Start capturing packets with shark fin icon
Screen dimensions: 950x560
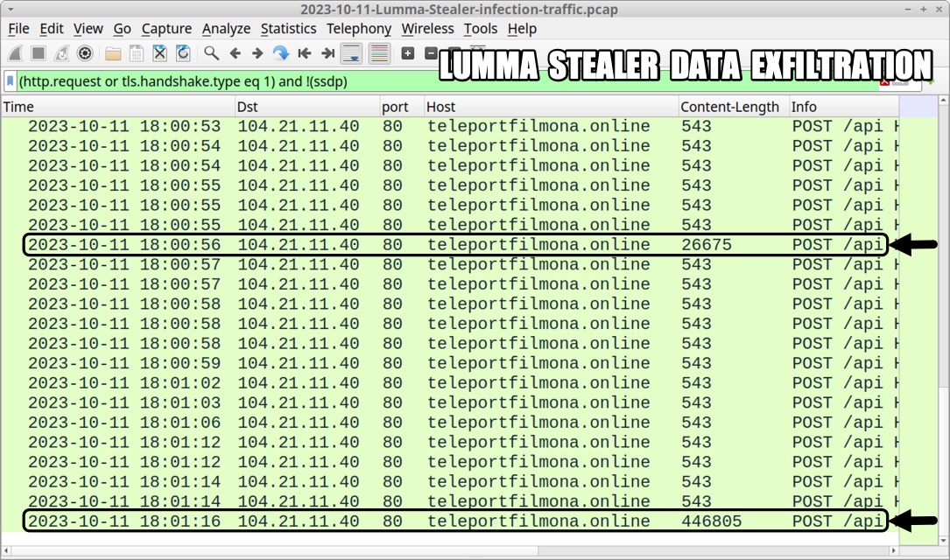pyautogui.click(x=16, y=53)
